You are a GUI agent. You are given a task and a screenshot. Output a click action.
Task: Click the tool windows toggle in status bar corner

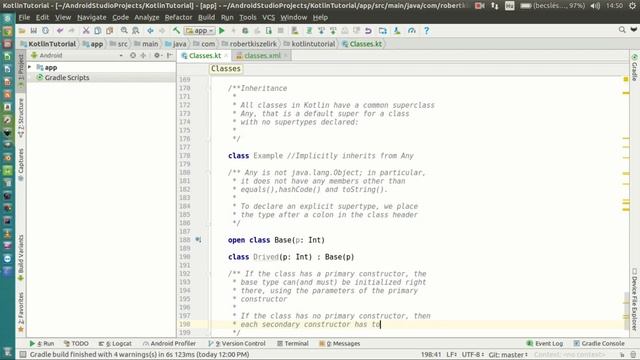pyautogui.click(x=23, y=355)
